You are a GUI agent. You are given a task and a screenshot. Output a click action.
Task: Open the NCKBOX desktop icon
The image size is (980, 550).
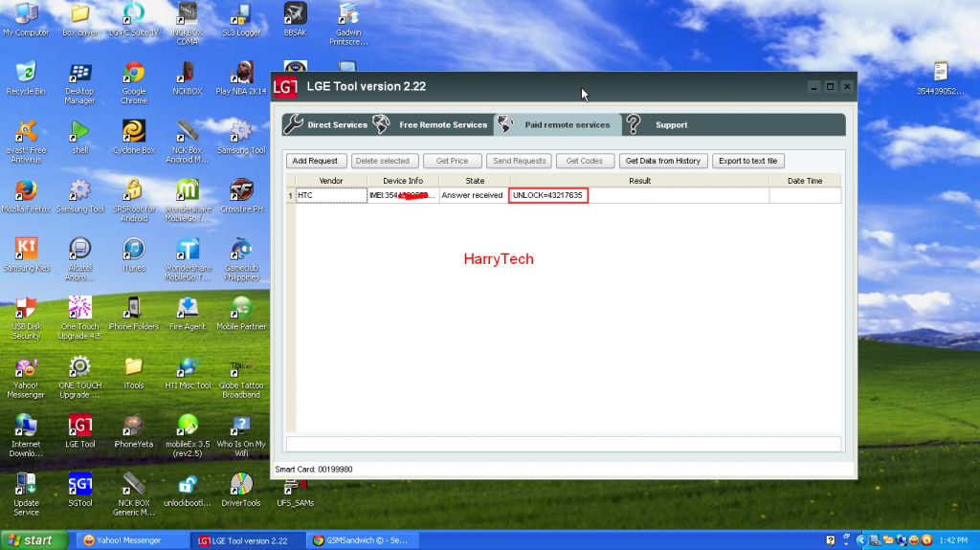click(188, 78)
